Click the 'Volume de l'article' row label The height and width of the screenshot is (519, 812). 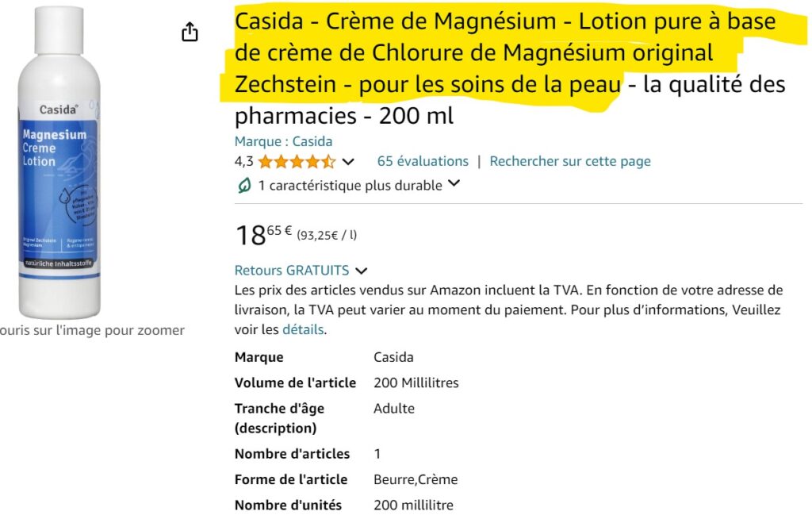click(x=295, y=383)
